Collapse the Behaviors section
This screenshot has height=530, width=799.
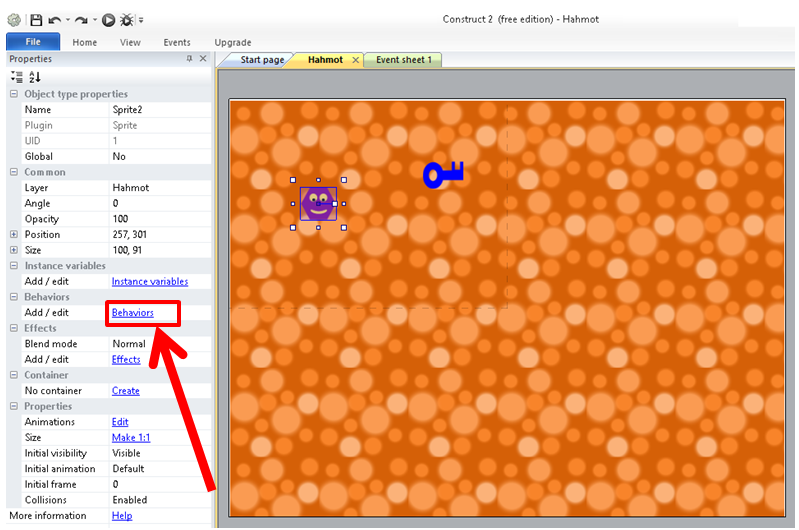(x=14, y=297)
